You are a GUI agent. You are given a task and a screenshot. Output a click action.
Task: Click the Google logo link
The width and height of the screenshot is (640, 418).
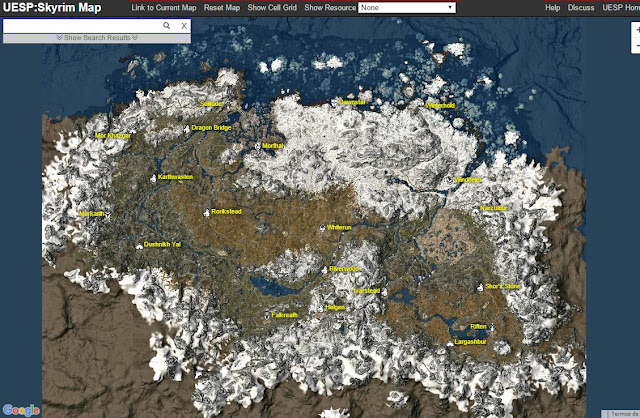[x=21, y=410]
